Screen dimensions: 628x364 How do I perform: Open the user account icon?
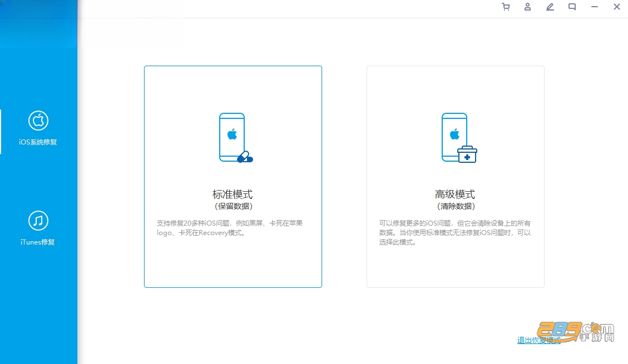(x=527, y=7)
